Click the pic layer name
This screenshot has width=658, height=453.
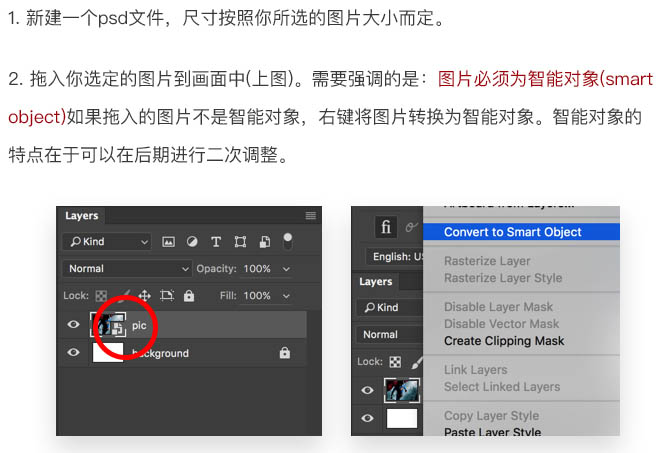click(x=139, y=325)
